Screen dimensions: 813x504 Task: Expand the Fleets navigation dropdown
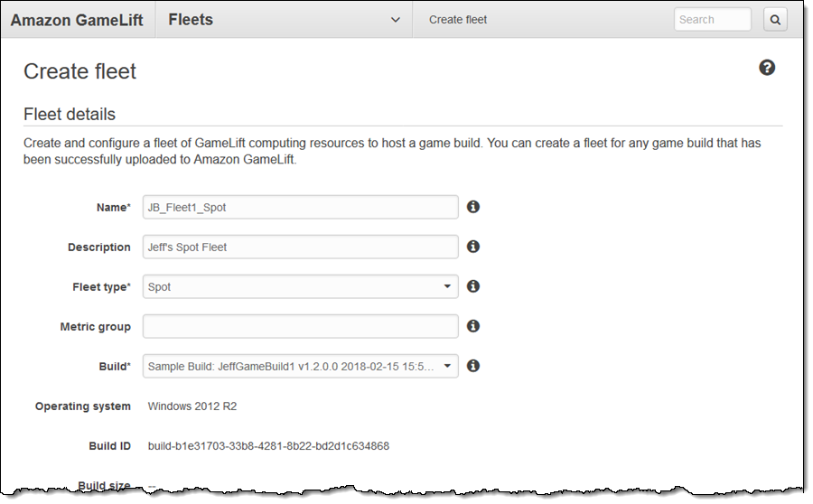[395, 20]
